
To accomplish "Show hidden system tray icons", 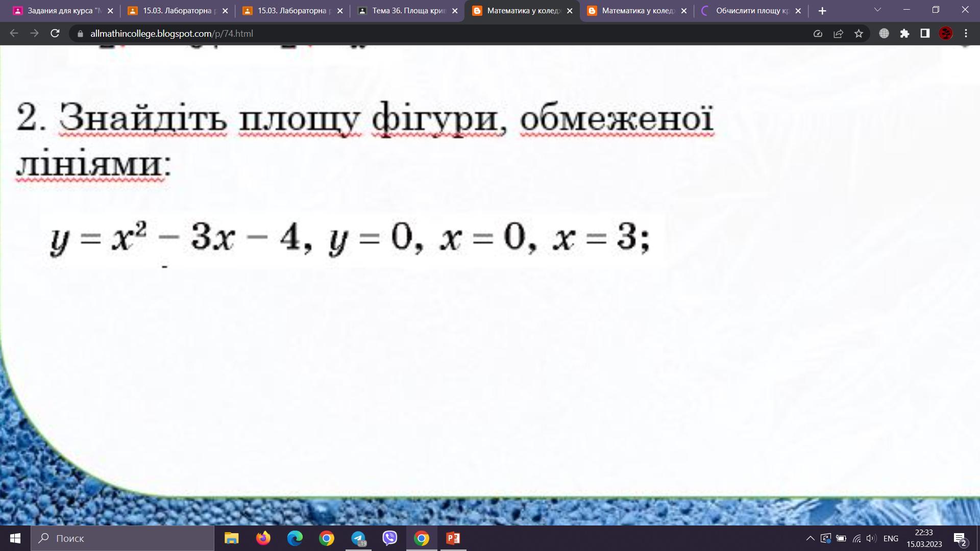I will pos(810,538).
